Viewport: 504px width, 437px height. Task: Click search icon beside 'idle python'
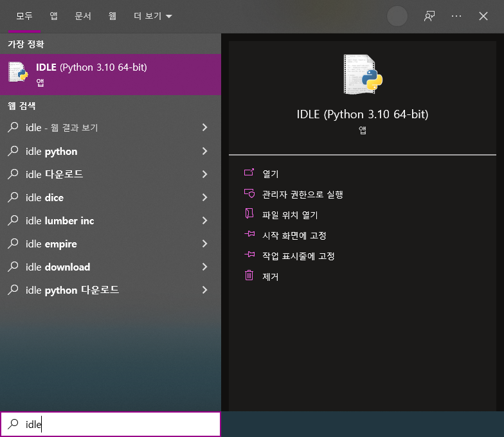tap(13, 150)
